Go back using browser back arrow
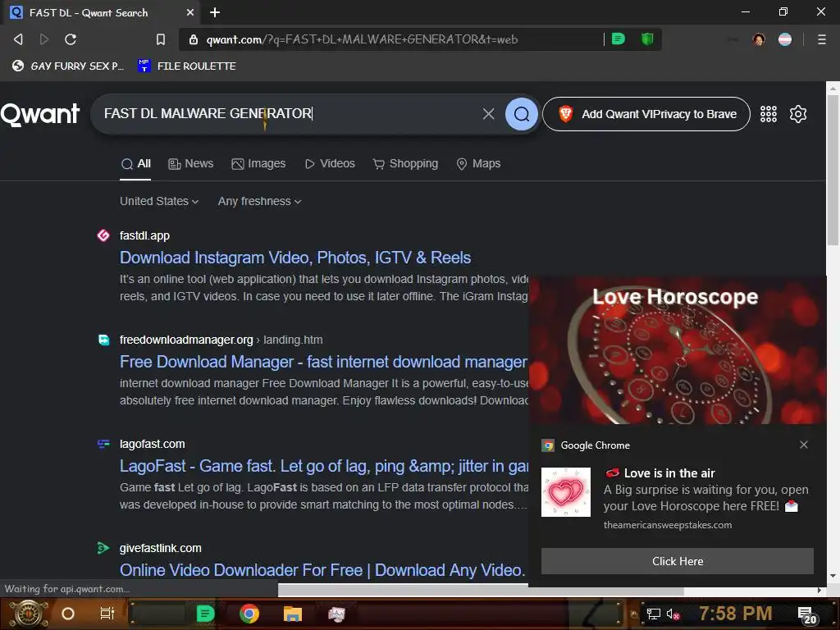Viewport: 840px width, 630px height. pyautogui.click(x=18, y=39)
